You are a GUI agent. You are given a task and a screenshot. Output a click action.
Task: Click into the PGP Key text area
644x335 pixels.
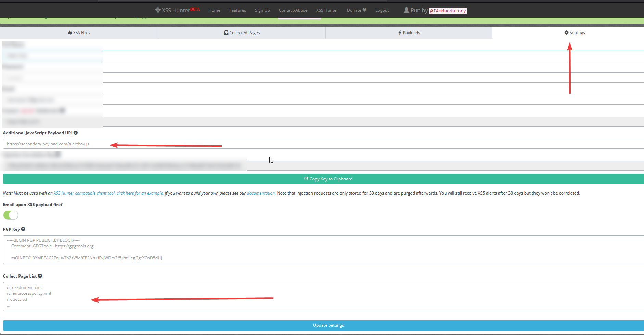pos(323,250)
